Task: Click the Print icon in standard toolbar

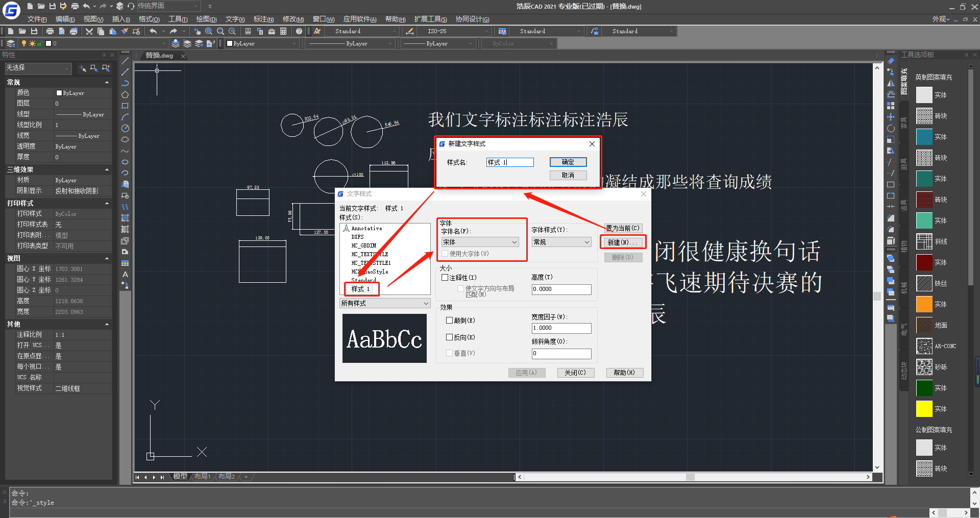Action: tap(50, 31)
